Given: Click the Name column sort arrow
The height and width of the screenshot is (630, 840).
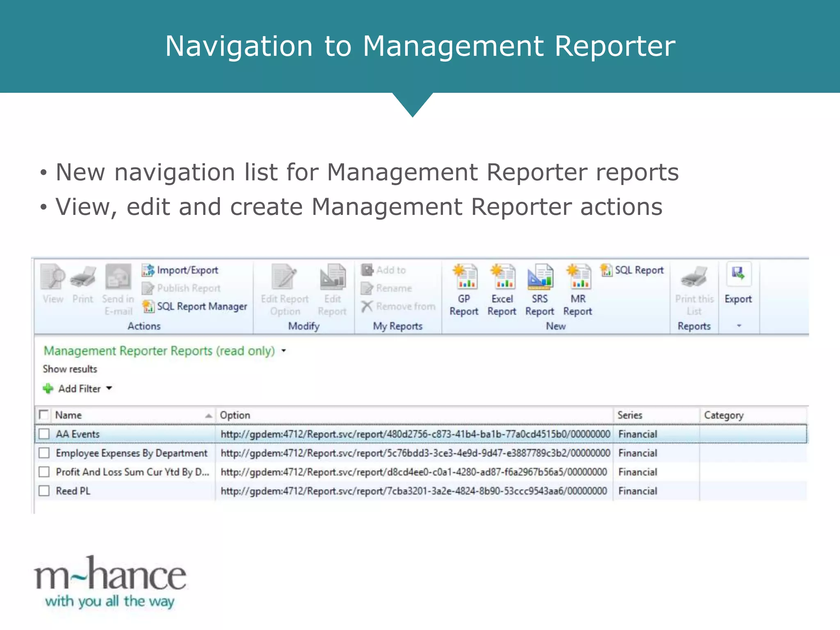Looking at the screenshot, I should 208,416.
